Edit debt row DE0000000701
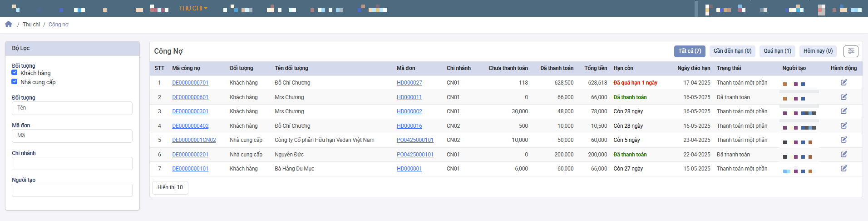Screen dimensions: 868x221 [843, 82]
